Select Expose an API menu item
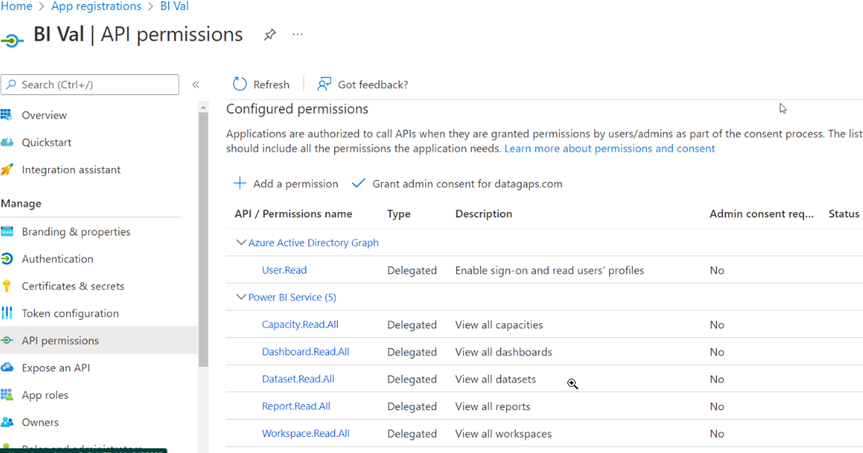The width and height of the screenshot is (863, 453). (55, 368)
